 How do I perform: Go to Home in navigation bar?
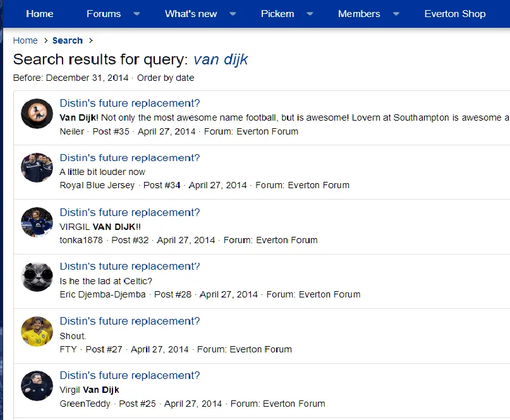coord(40,14)
